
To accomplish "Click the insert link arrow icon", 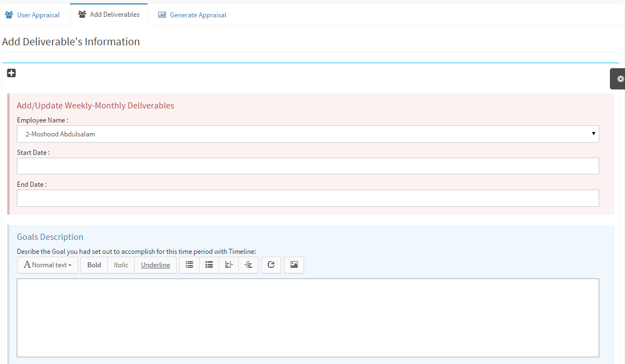I will pos(271,265).
